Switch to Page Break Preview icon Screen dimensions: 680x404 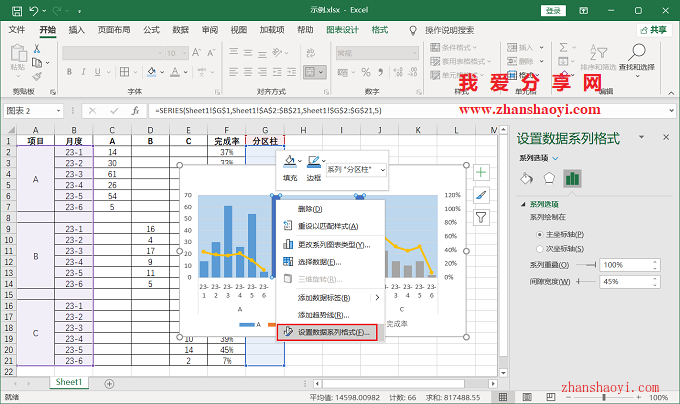550,397
